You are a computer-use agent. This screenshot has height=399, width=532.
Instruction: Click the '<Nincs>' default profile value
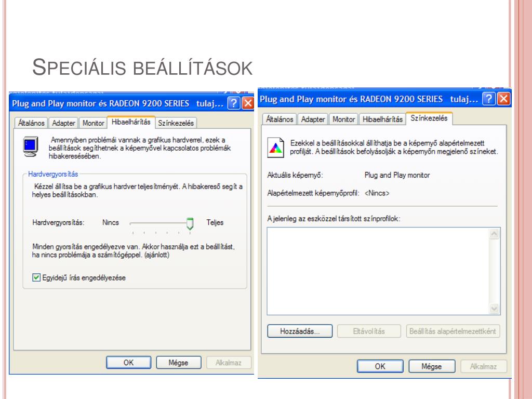(x=377, y=193)
